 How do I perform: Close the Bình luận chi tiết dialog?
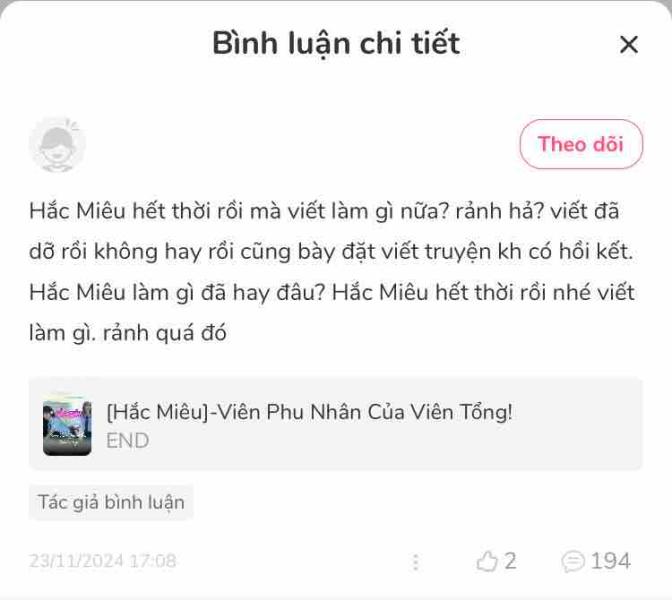[629, 45]
